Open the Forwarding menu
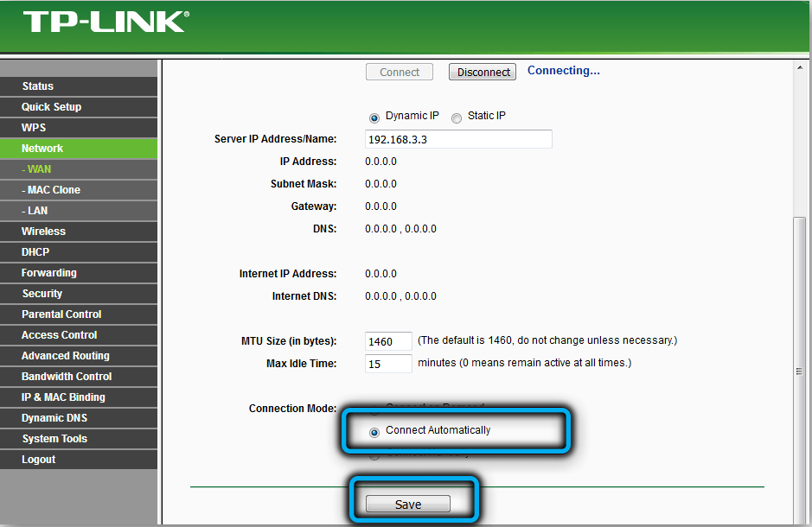 tap(79, 272)
